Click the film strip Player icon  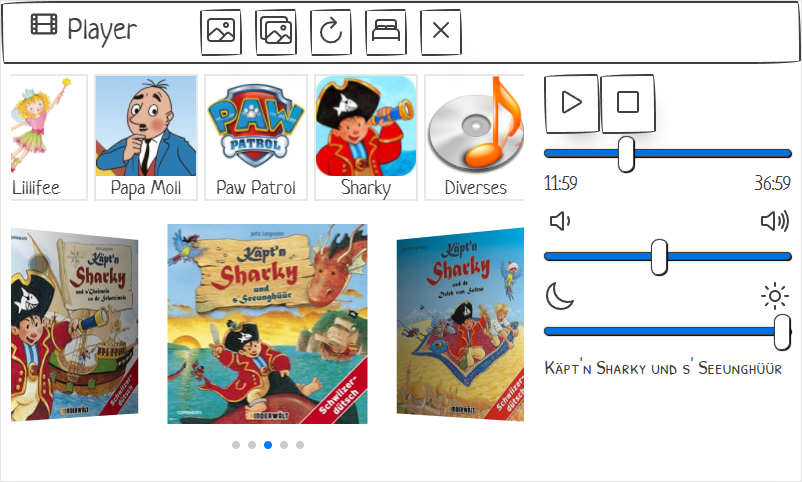(44, 24)
